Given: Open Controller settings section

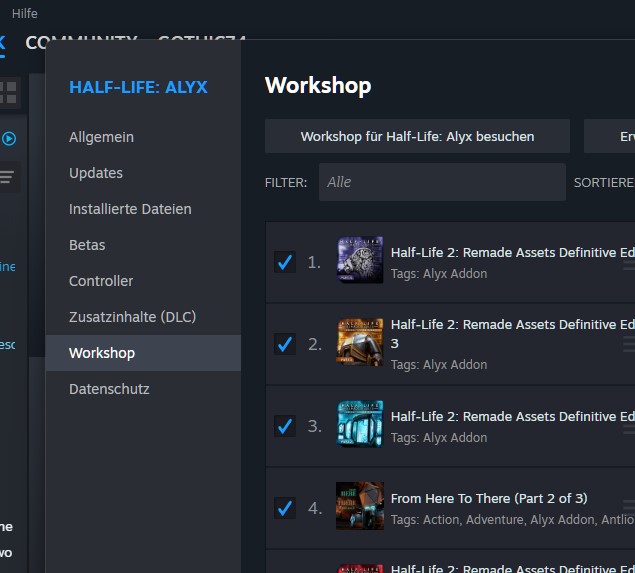Looking at the screenshot, I should coord(101,281).
